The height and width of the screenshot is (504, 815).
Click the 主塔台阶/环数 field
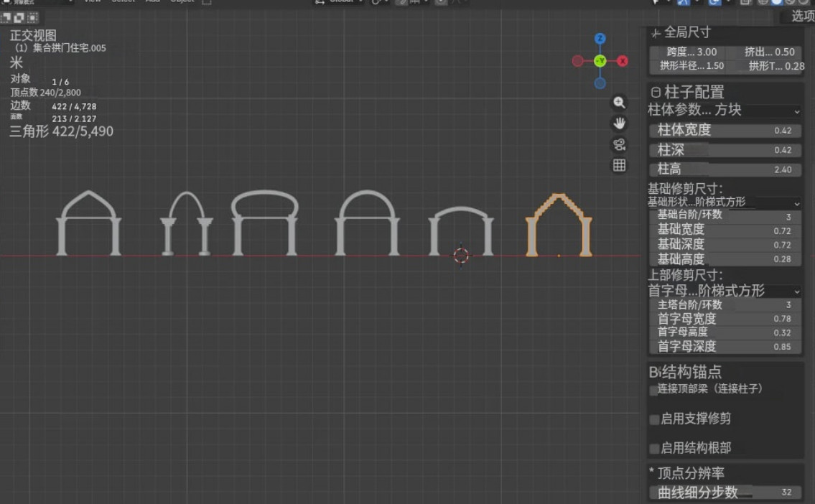point(725,305)
